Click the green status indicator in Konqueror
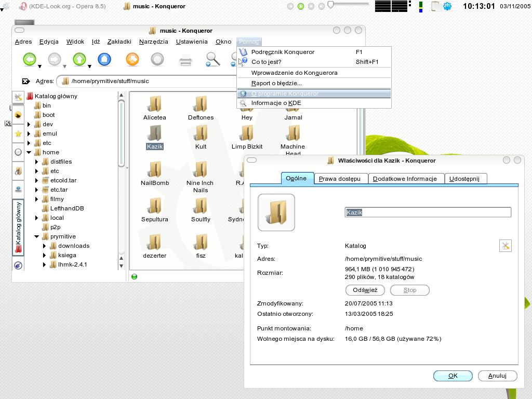The image size is (532, 399). click(x=135, y=276)
